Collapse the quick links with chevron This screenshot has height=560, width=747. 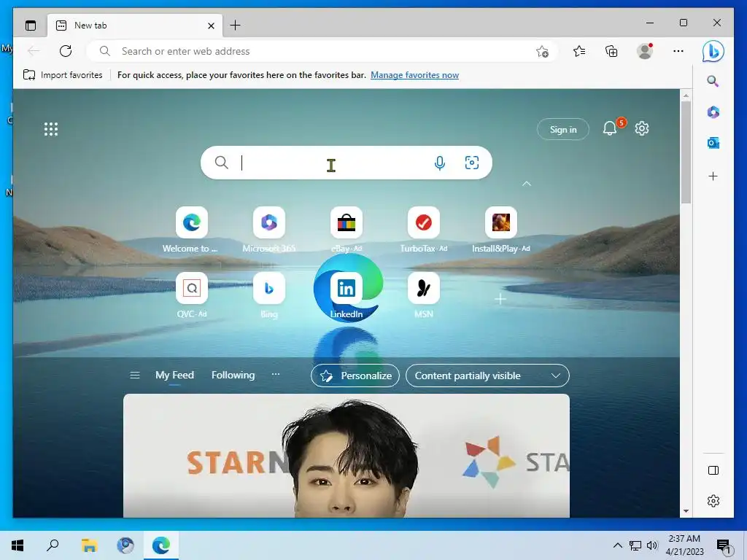[527, 184]
